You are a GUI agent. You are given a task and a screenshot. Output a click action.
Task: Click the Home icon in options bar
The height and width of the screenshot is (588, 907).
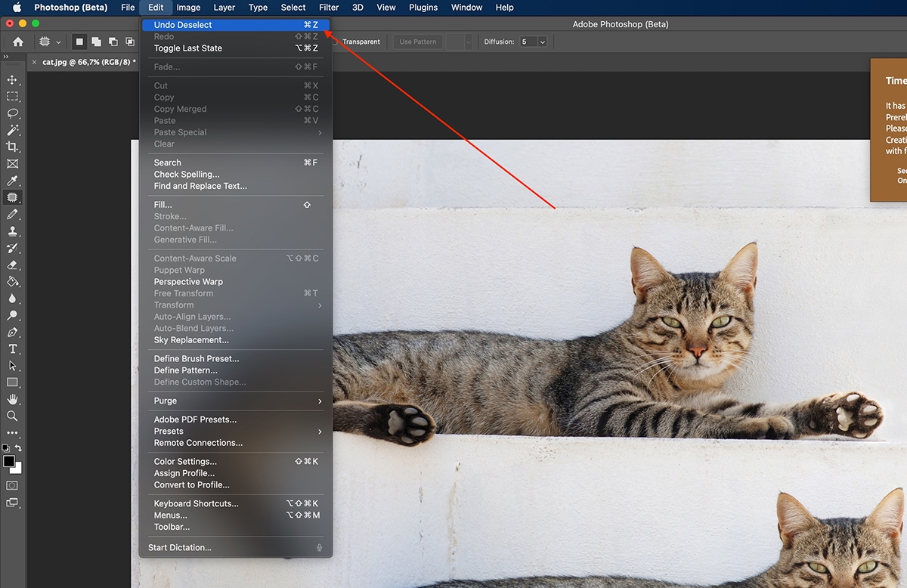click(x=18, y=42)
